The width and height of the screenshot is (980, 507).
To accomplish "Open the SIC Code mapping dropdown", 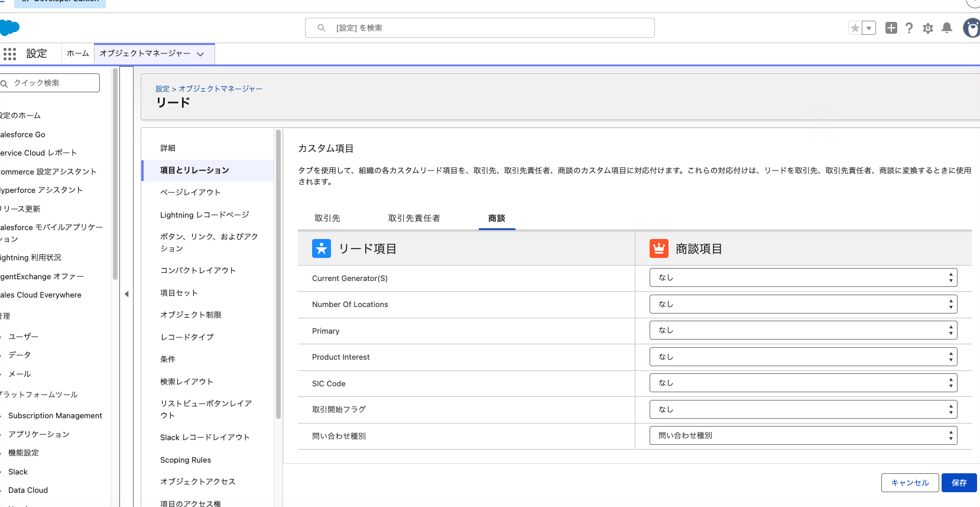I will coord(803,383).
